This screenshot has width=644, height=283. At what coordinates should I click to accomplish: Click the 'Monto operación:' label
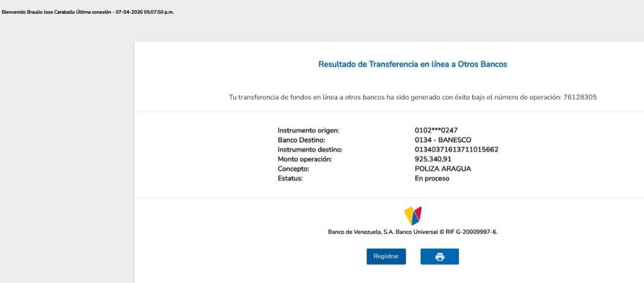pos(305,159)
